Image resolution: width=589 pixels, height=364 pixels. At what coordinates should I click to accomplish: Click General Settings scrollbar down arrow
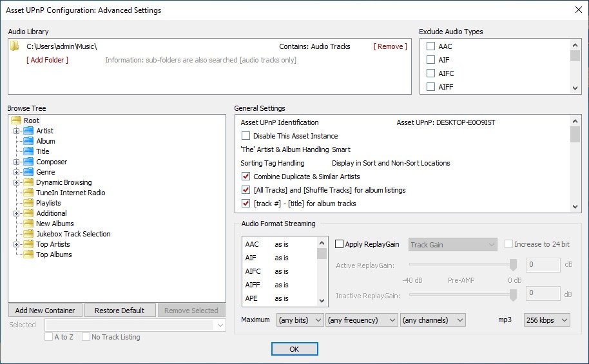coord(575,206)
